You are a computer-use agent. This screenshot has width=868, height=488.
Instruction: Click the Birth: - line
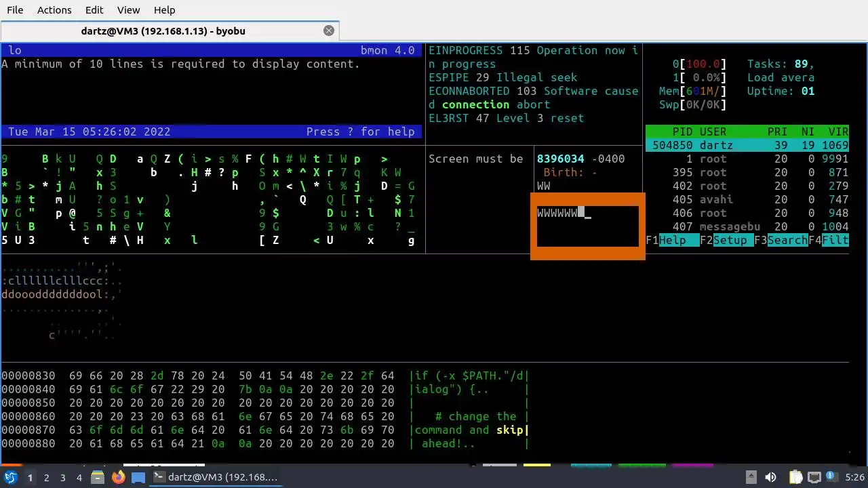click(570, 172)
